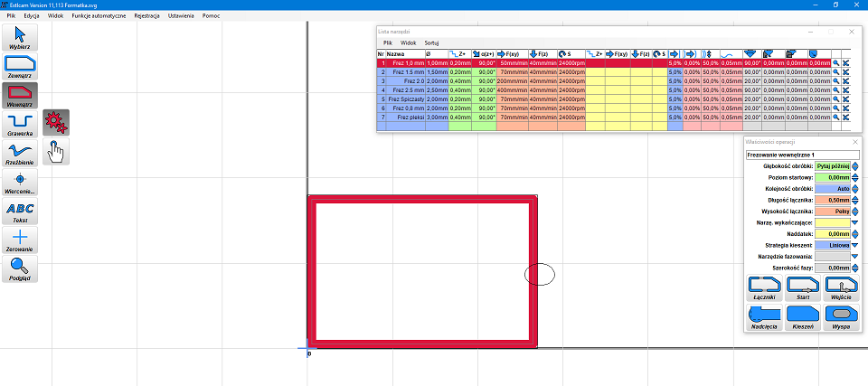Image resolution: width=868 pixels, height=386 pixels.
Task: Click the Strategia kieszeni Liniowa field
Action: [832, 245]
